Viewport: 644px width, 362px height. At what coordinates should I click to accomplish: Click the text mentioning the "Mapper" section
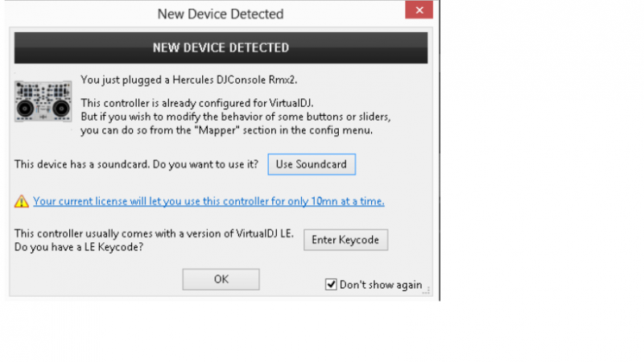pyautogui.click(x=226, y=130)
